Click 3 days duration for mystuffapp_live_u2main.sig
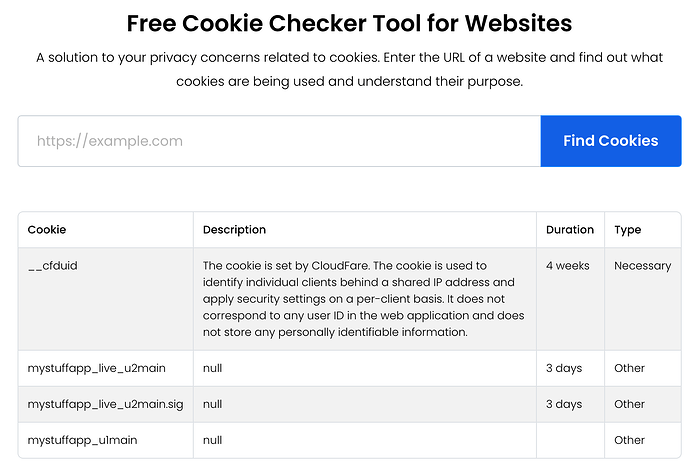Screen dimensions: 690x467 [564, 404]
